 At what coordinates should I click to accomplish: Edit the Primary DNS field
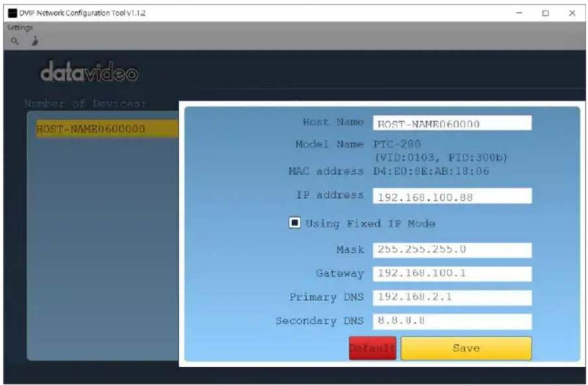452,298
